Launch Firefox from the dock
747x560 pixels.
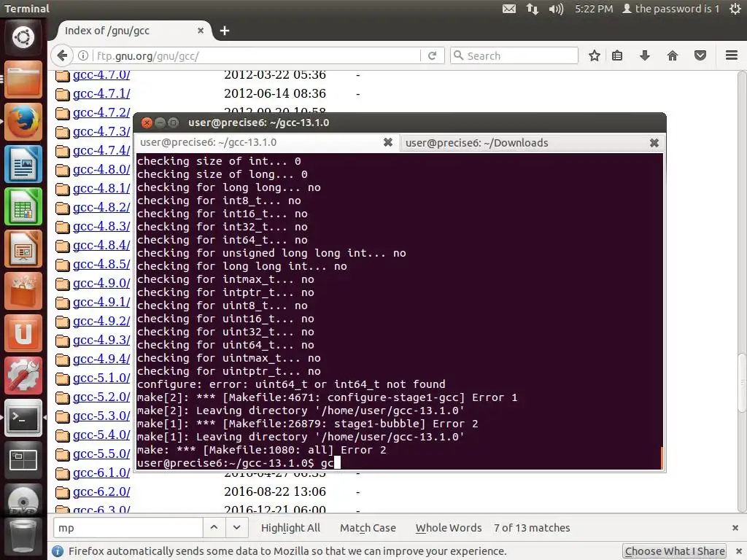[23, 122]
